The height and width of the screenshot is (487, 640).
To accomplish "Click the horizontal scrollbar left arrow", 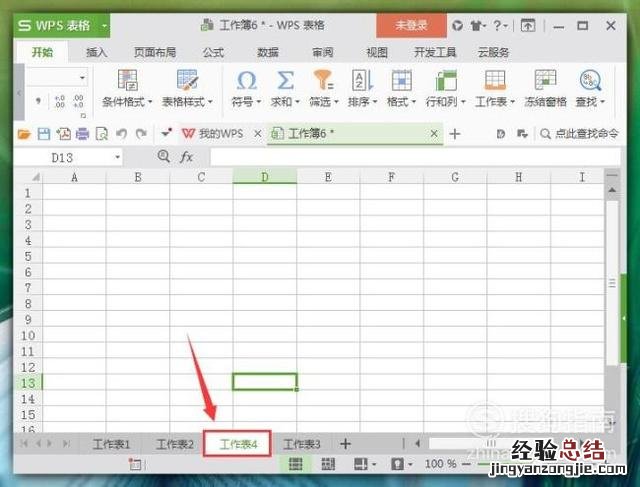I will pyautogui.click(x=418, y=443).
